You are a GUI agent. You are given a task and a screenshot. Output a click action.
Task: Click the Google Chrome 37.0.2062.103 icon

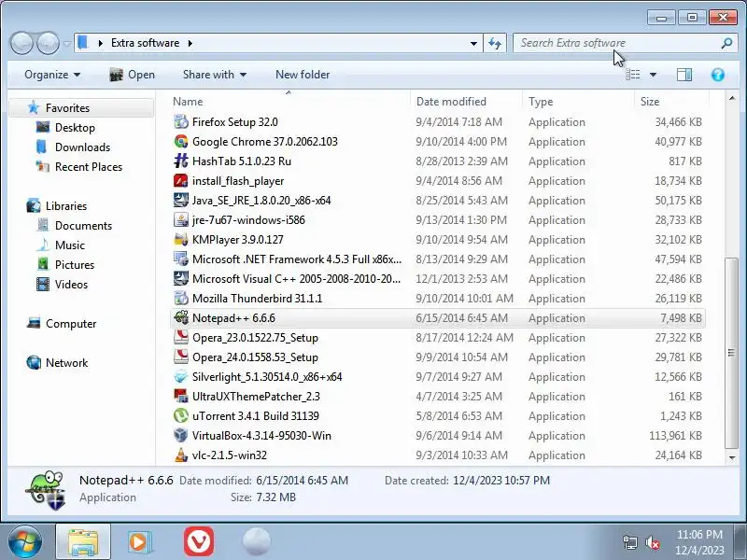coord(181,142)
